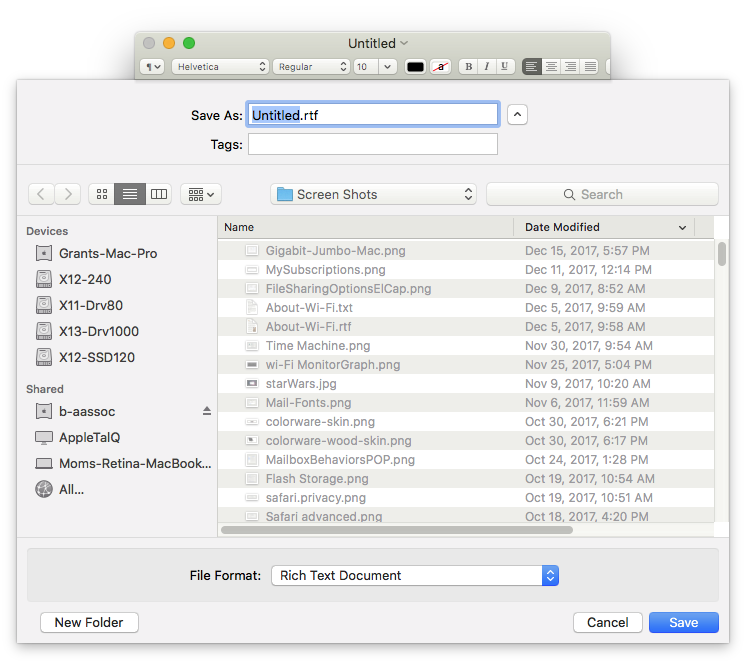746x664 pixels.
Task: Click the green zoom window button
Action: pyautogui.click(x=189, y=43)
